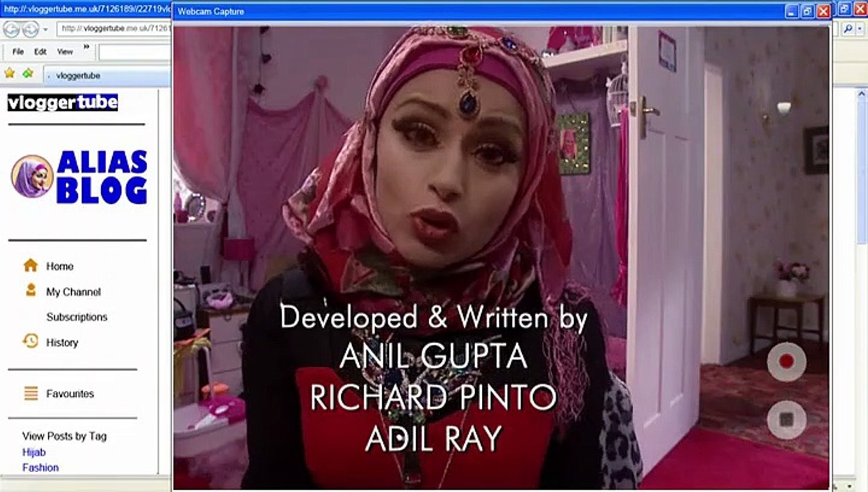The image size is (868, 492).
Task: Click the yellow Favorites star icon
Action: click(x=10, y=73)
